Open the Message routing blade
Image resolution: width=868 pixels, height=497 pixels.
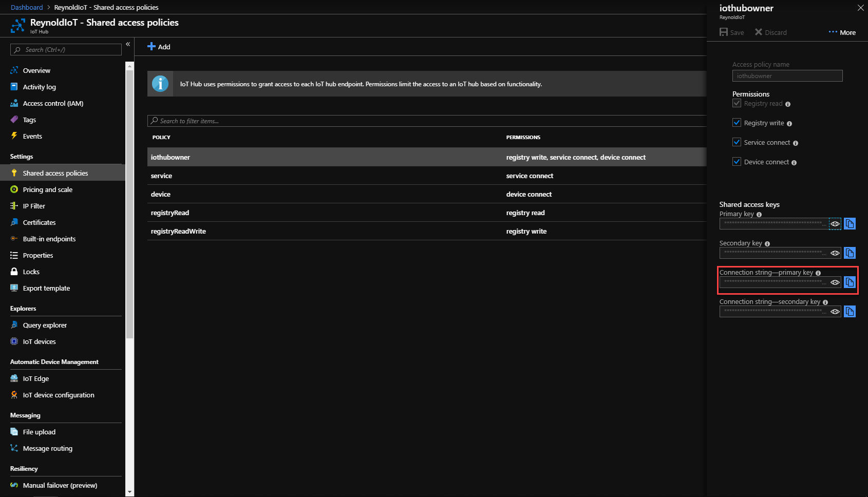click(x=47, y=448)
